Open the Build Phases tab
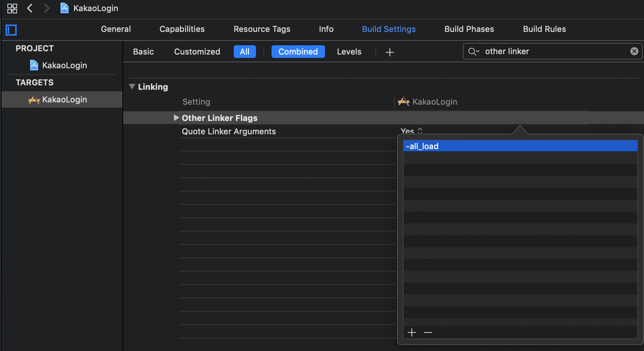Image resolution: width=644 pixels, height=351 pixels. (x=469, y=29)
